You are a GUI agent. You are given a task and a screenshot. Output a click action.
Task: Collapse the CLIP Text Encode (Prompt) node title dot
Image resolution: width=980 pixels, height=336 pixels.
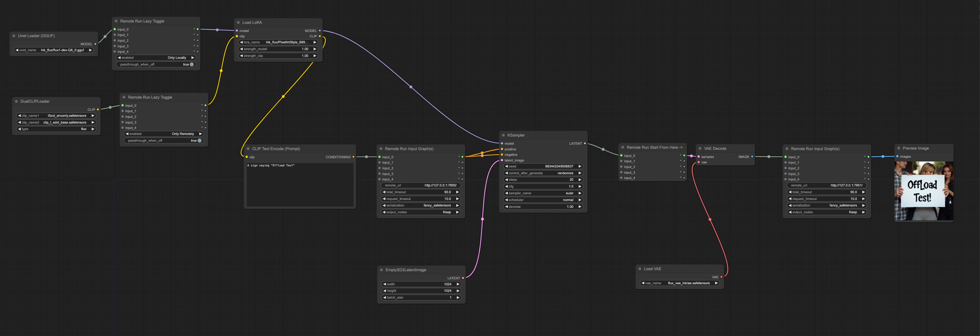pyautogui.click(x=248, y=149)
